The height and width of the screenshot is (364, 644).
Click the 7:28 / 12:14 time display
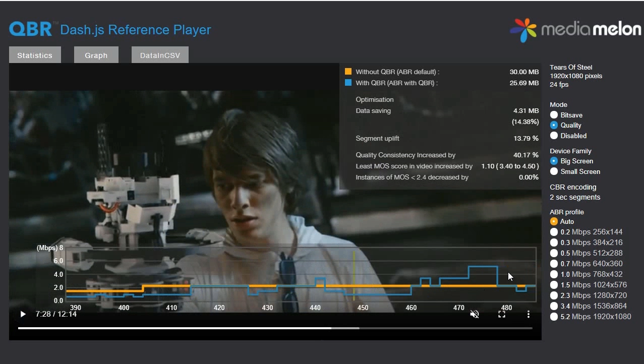[56, 314]
